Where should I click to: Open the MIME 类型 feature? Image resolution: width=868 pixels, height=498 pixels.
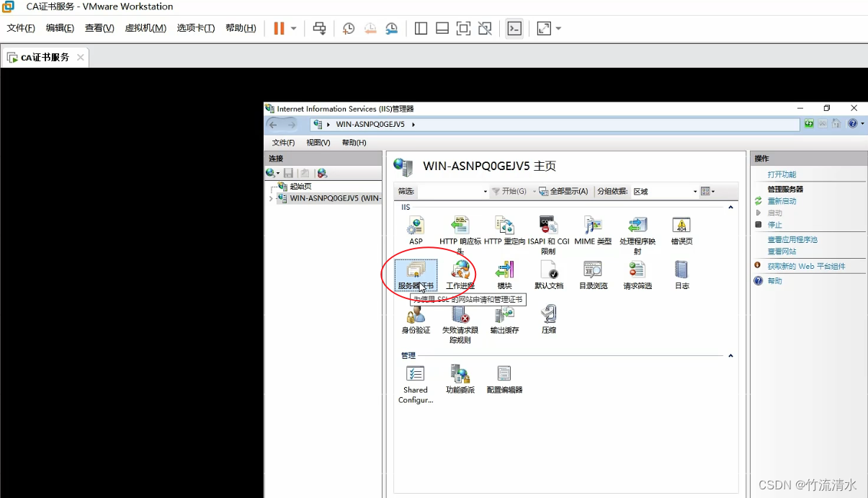pos(593,226)
